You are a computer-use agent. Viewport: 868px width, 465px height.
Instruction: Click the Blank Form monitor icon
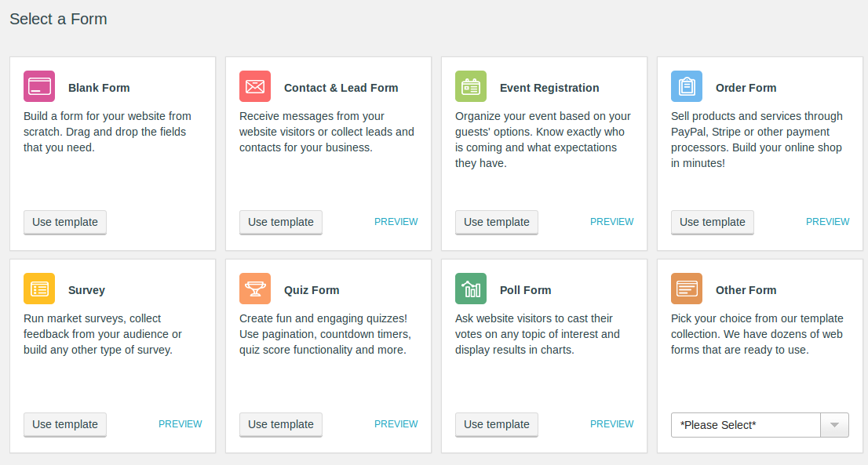point(39,86)
